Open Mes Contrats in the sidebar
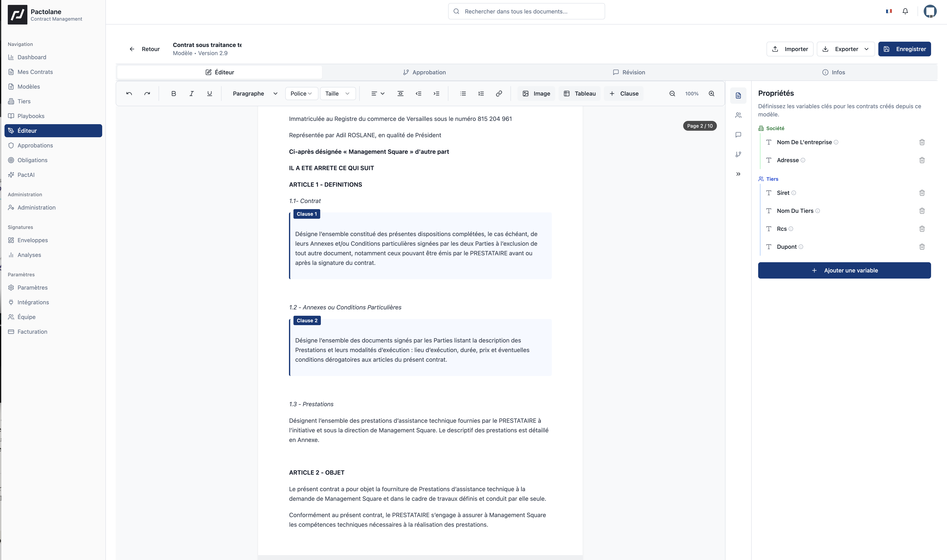947x560 pixels. (53, 72)
